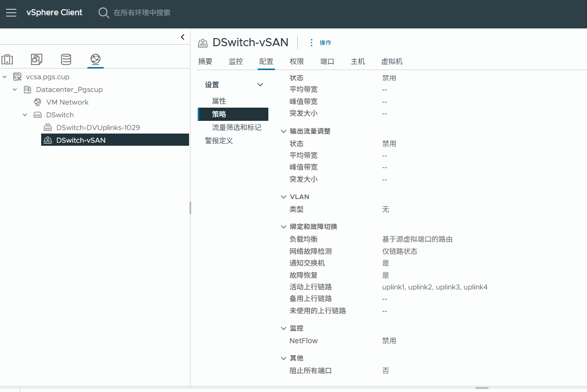587x392 pixels.
Task: Switch to Hosts and Clusters inventory view
Action: tap(7, 59)
